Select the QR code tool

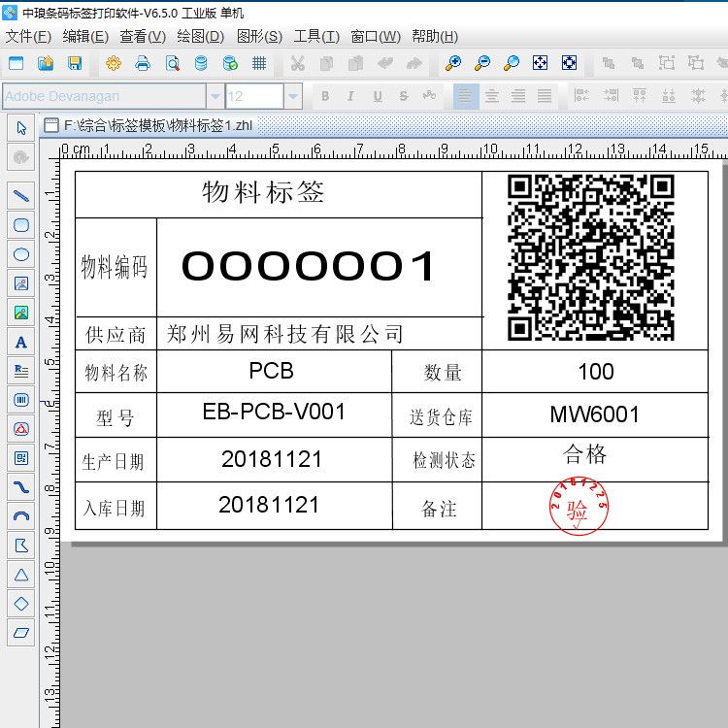point(21,458)
